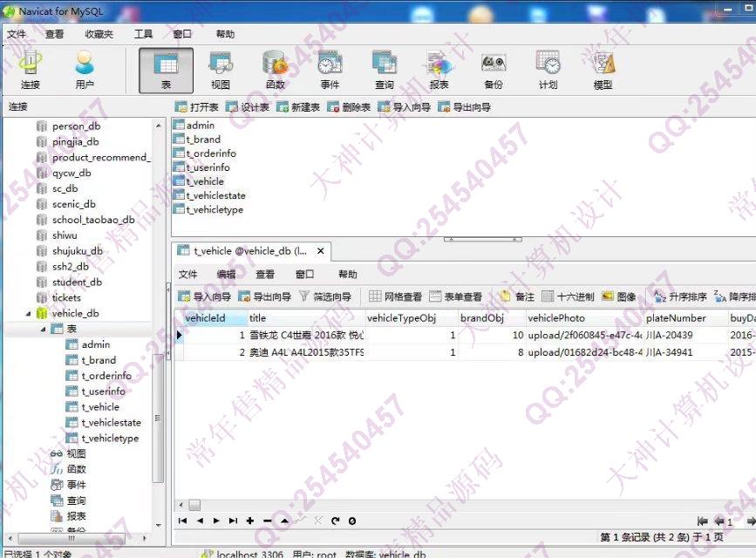Open the 模型 model toolbar icon
The image size is (756, 558).
click(603, 71)
